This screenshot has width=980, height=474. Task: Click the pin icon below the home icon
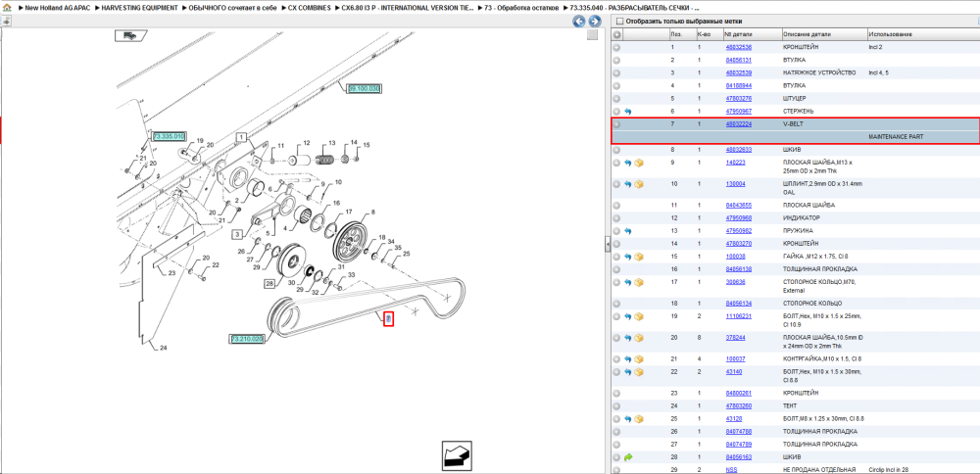[x=6, y=21]
